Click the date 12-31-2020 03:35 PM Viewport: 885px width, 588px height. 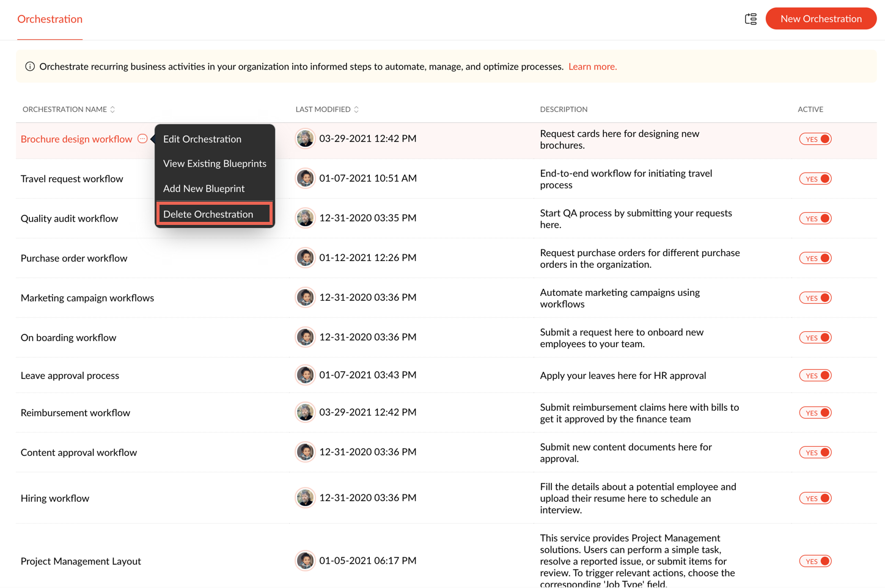[x=368, y=218]
